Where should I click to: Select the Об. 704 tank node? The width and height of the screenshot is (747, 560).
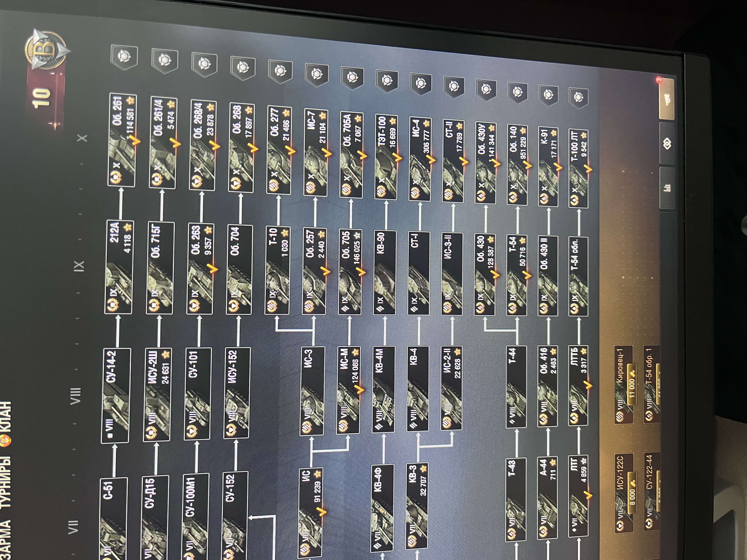click(x=239, y=270)
